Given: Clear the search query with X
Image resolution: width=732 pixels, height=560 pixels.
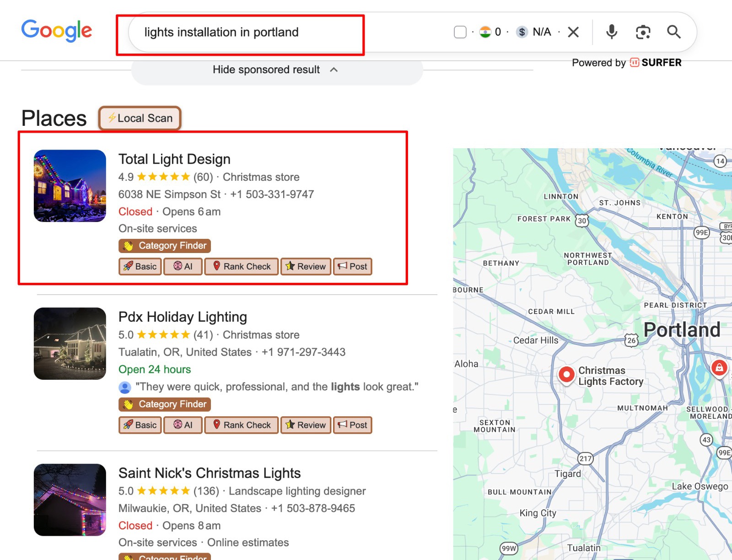Looking at the screenshot, I should [x=573, y=32].
